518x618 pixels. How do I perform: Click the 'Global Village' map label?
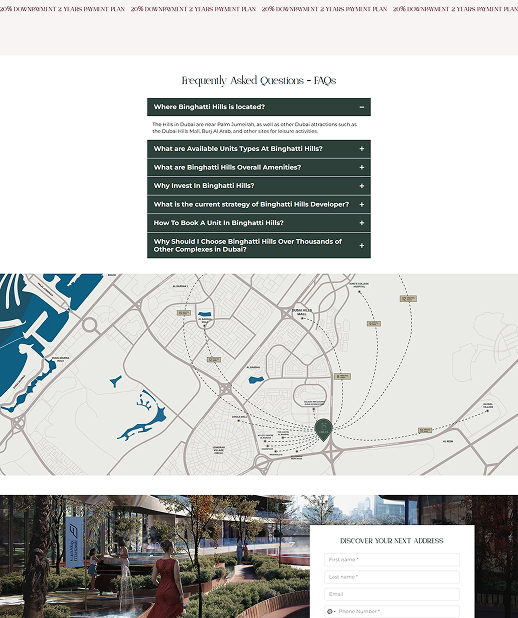click(488, 406)
